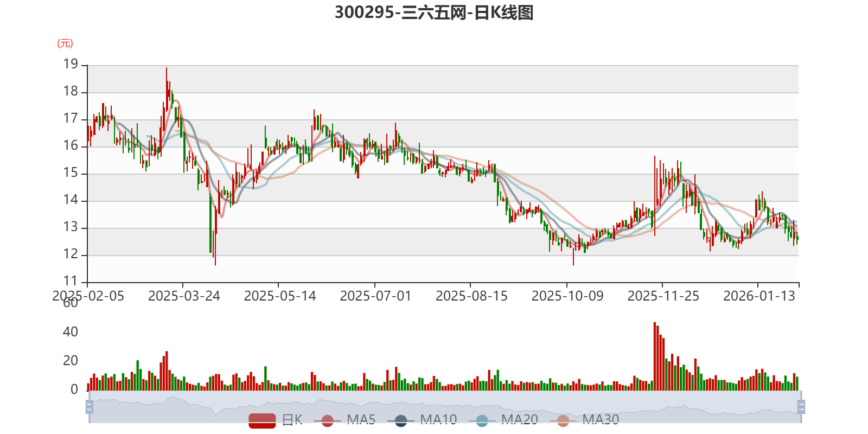Click the 2025-05-14 axis date

[280, 296]
